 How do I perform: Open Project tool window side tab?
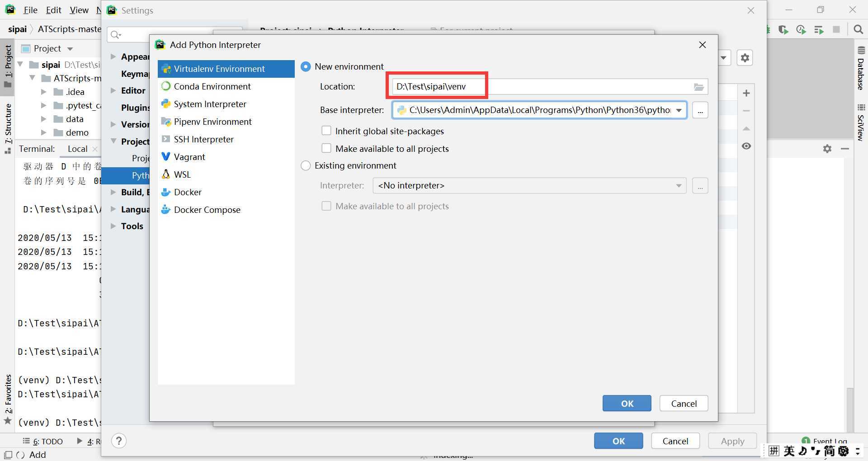click(8, 66)
